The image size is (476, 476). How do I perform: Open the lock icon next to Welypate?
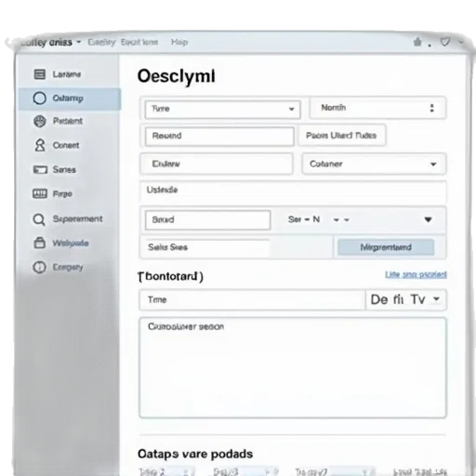pos(39,243)
